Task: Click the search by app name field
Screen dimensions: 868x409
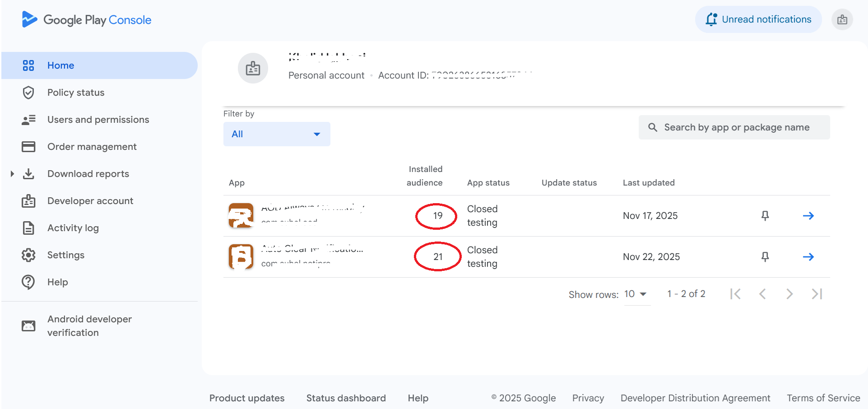Action: 736,127
